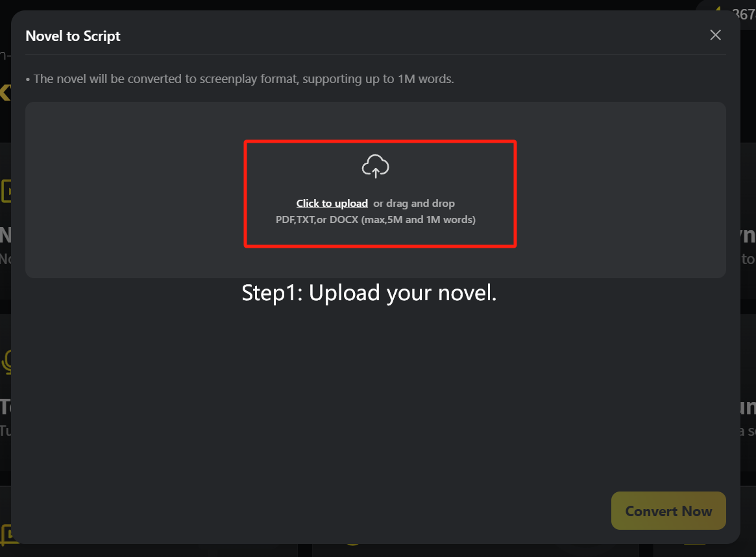Close the Novel to Script dialog
Image resolution: width=756 pixels, height=557 pixels.
pos(716,35)
